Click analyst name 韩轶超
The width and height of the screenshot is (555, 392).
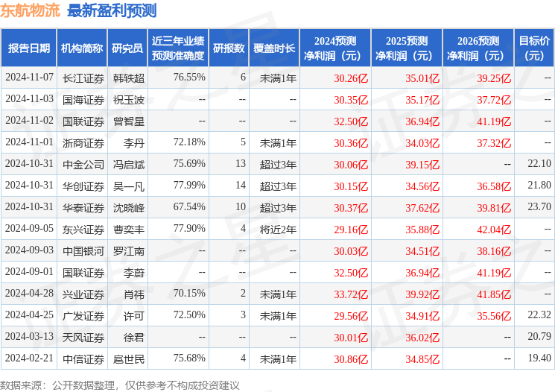(129, 78)
